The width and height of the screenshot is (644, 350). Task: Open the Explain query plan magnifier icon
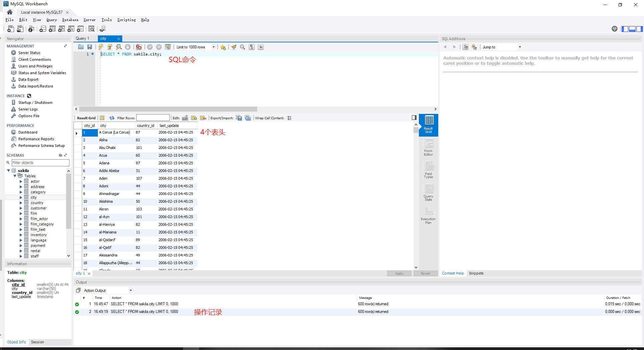(x=119, y=47)
